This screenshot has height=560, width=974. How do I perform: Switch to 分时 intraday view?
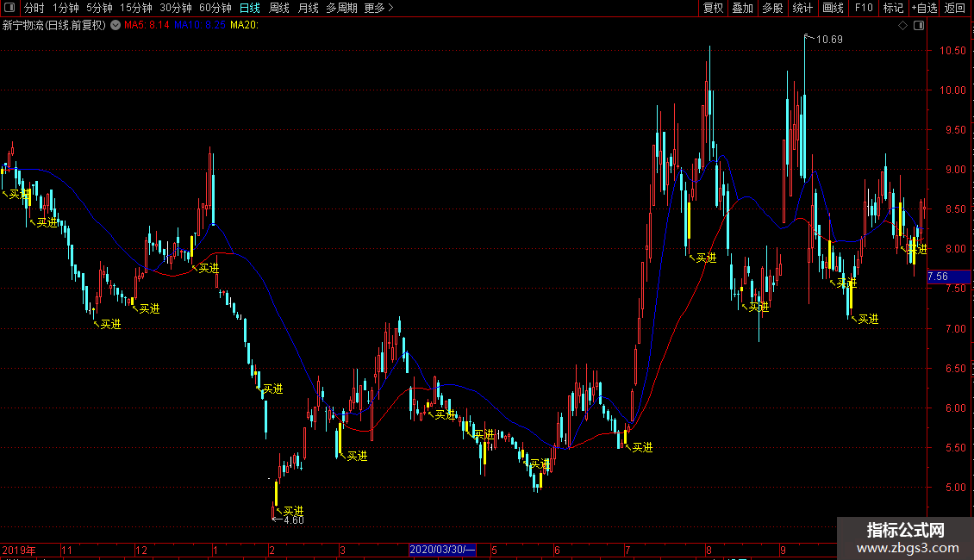coord(34,8)
